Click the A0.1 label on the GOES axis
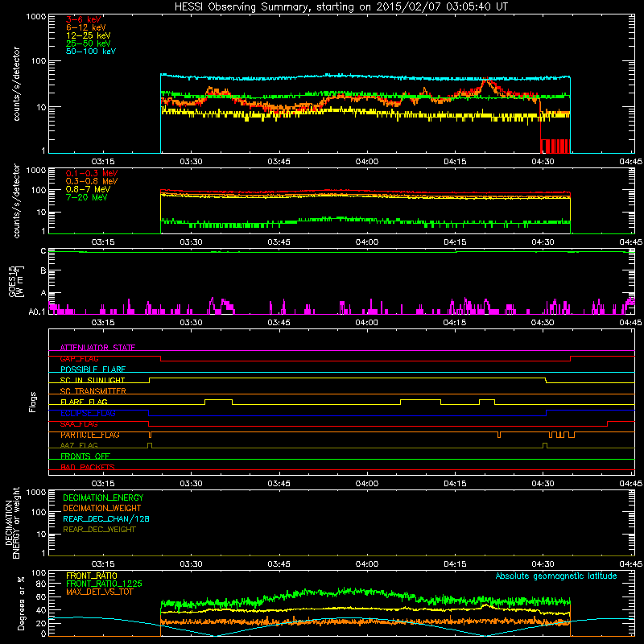 [37, 312]
